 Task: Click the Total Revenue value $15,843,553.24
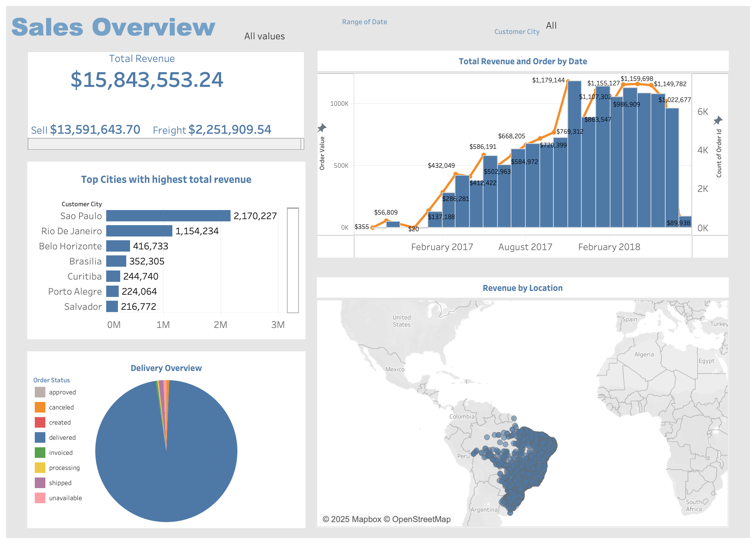[147, 80]
